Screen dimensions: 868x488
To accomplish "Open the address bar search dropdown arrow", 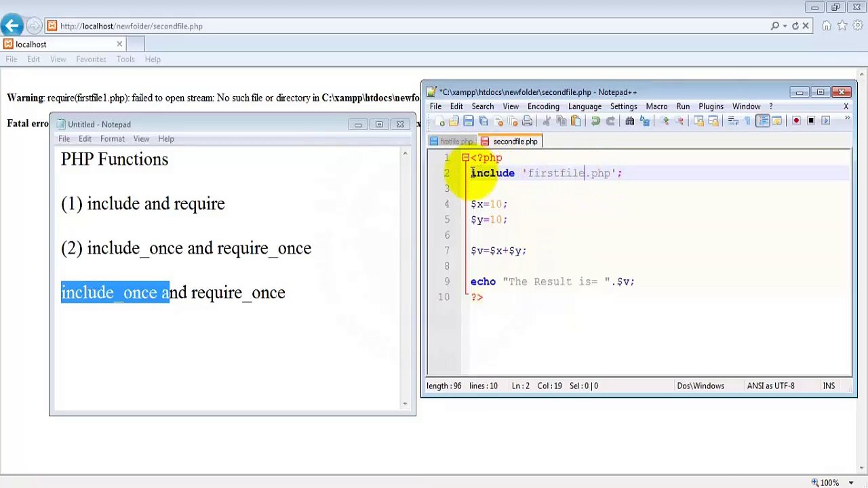I will click(x=785, y=26).
